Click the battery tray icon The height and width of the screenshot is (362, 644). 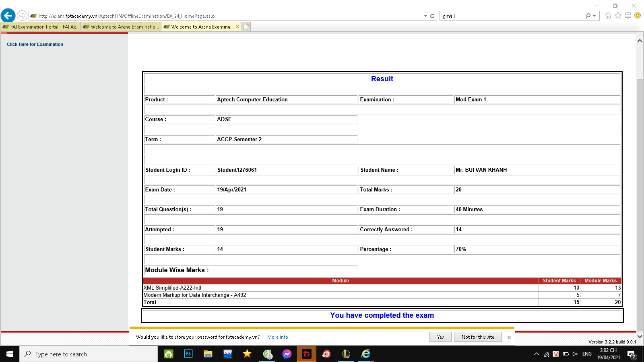566,354
